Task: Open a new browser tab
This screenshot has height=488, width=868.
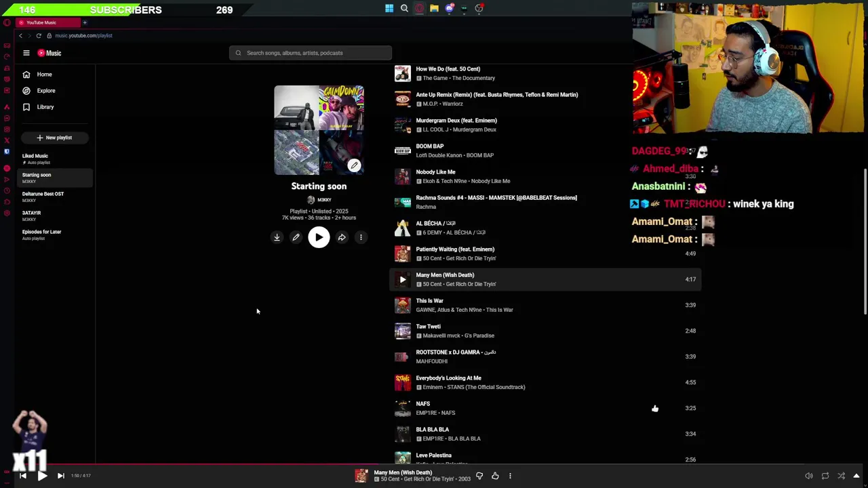Action: click(x=85, y=22)
